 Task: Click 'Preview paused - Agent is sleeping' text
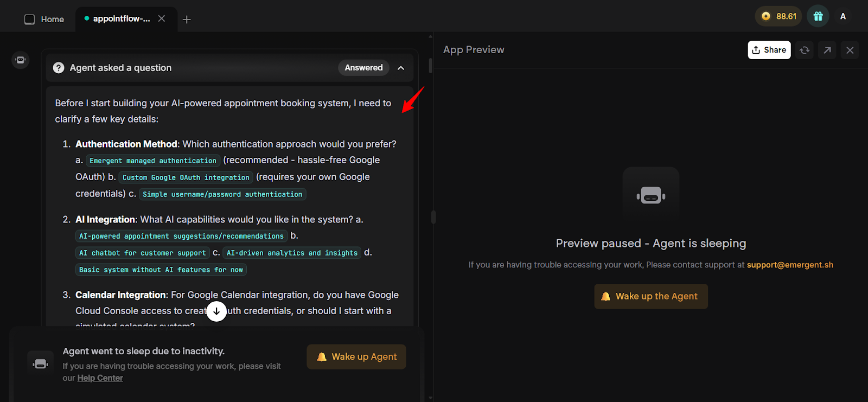pyautogui.click(x=651, y=243)
